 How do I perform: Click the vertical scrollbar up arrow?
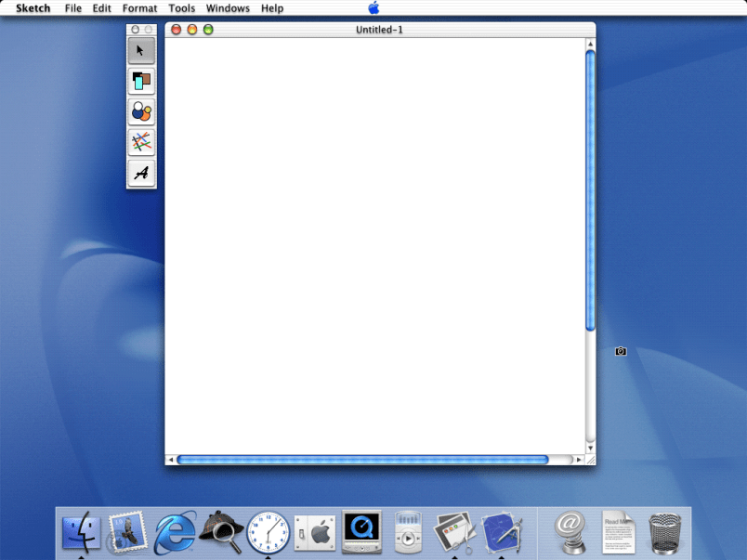point(590,44)
